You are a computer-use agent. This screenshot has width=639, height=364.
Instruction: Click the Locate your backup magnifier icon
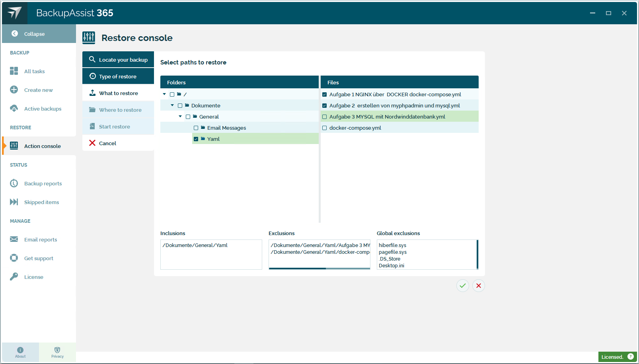[x=92, y=59]
